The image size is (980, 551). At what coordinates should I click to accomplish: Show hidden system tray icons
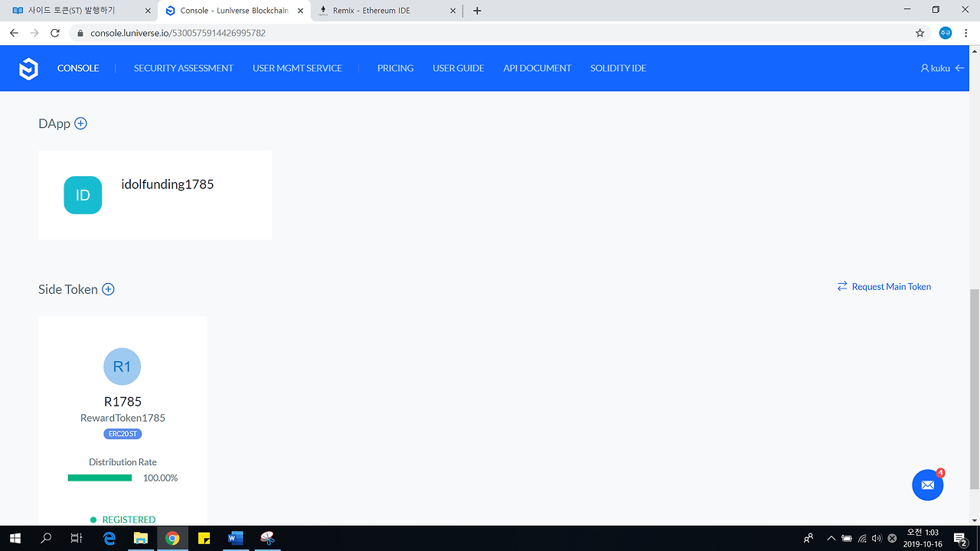[831, 538]
